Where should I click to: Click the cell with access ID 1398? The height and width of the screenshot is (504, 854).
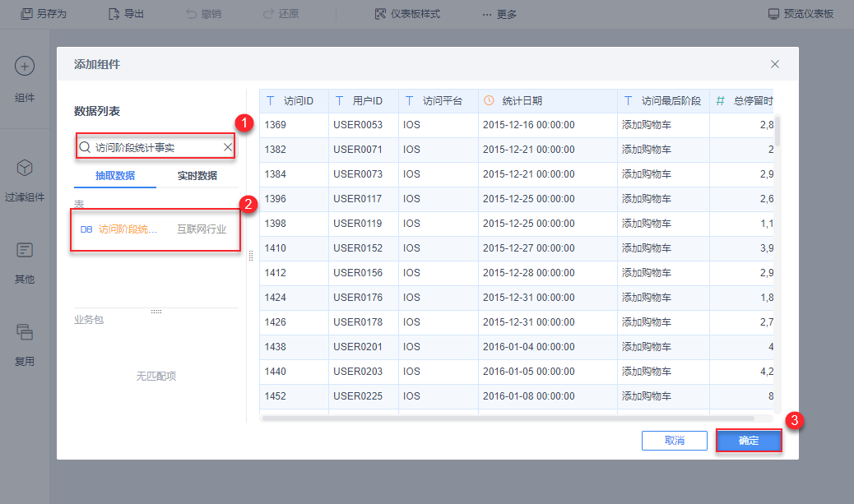click(294, 224)
